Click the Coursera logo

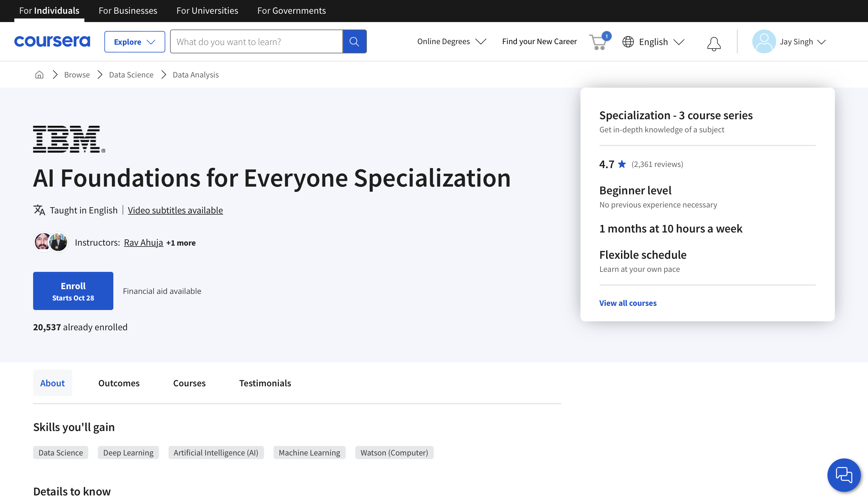tap(52, 41)
